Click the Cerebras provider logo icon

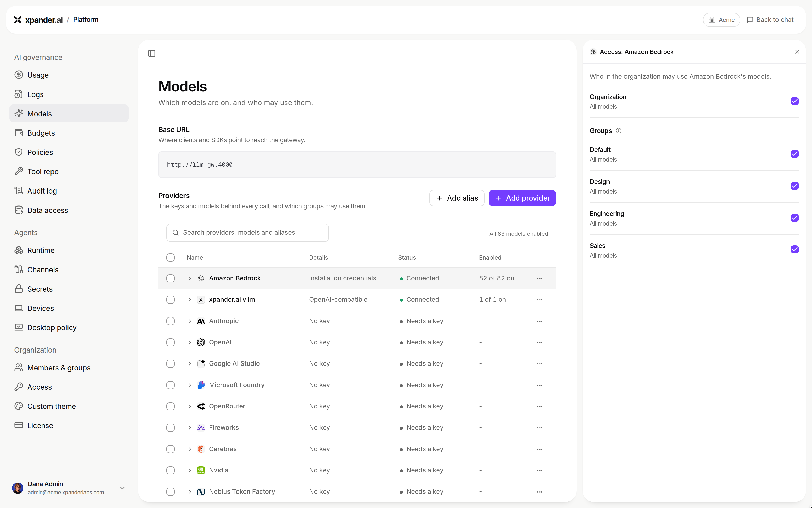(201, 449)
